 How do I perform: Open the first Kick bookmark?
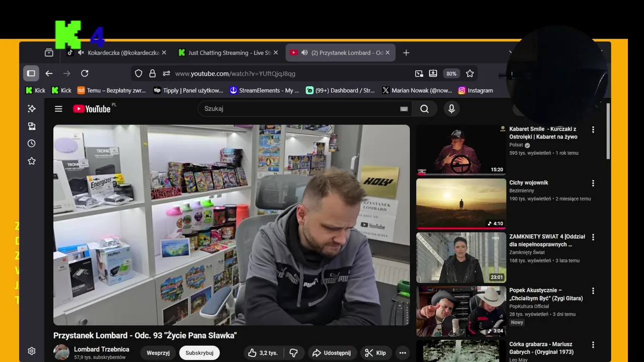click(x=36, y=90)
